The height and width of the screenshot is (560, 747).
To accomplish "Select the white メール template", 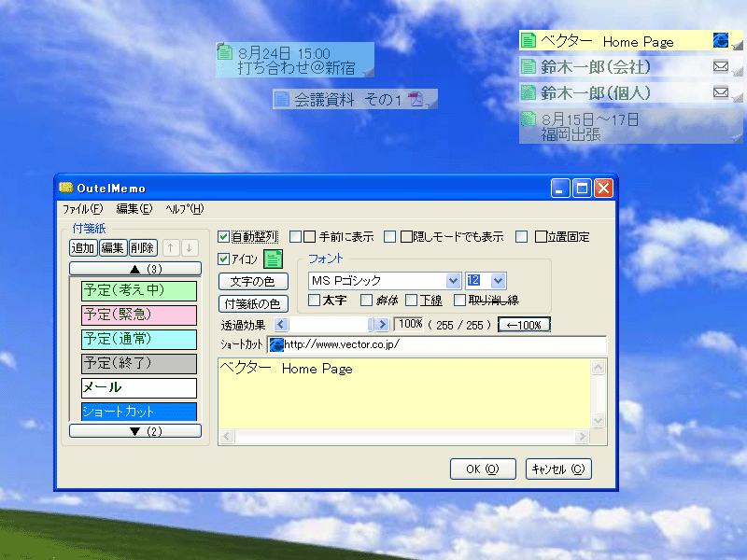I will tap(139, 387).
